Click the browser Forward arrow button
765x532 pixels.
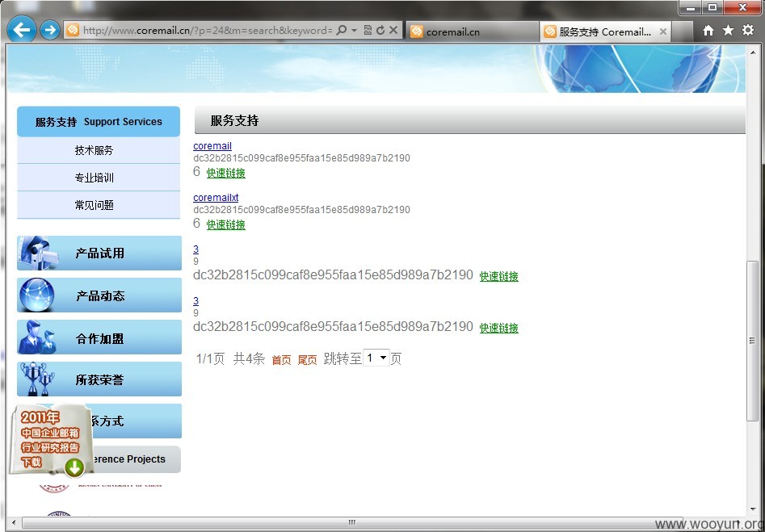[x=49, y=30]
